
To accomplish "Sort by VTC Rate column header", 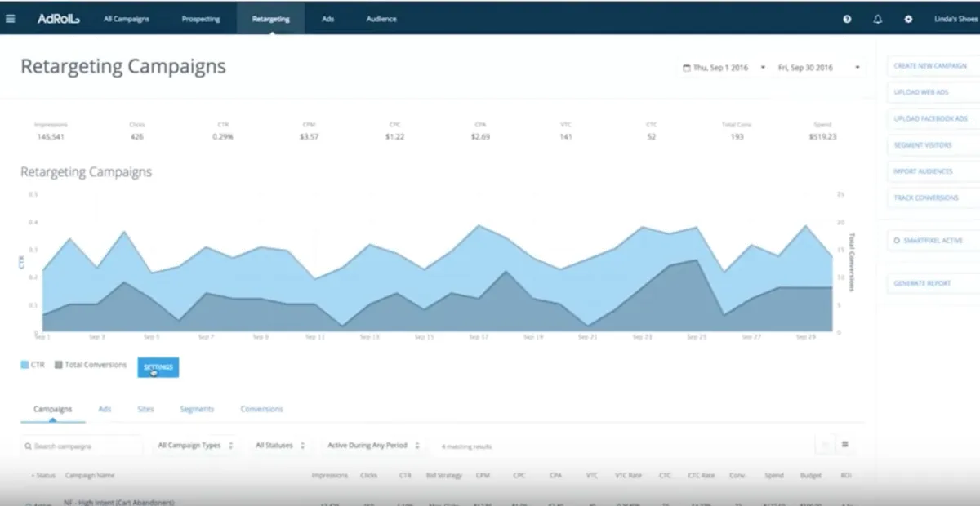I will pos(628,475).
